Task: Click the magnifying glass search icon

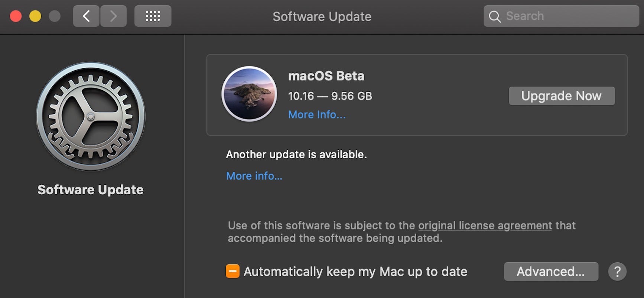Action: point(494,16)
